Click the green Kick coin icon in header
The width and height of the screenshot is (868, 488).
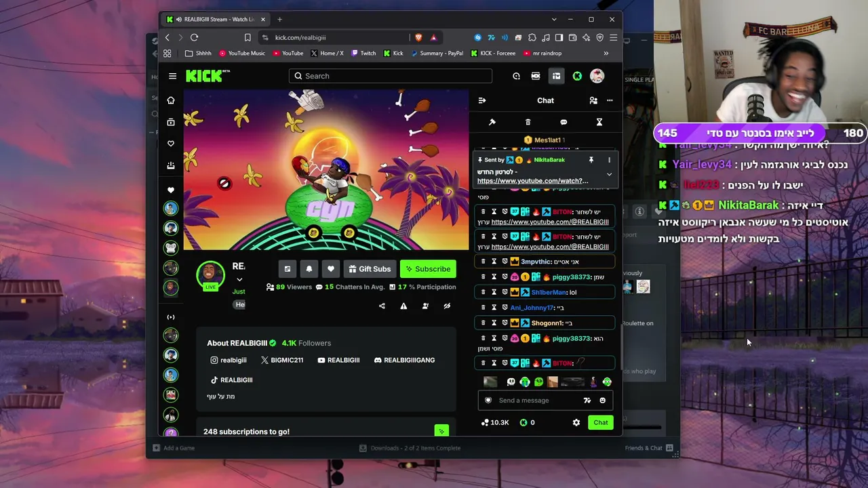coord(577,76)
